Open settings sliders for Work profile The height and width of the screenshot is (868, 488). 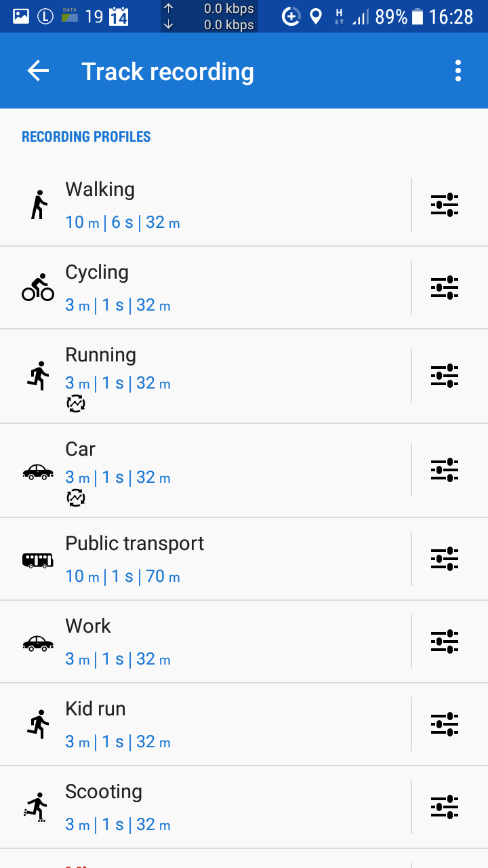point(445,642)
